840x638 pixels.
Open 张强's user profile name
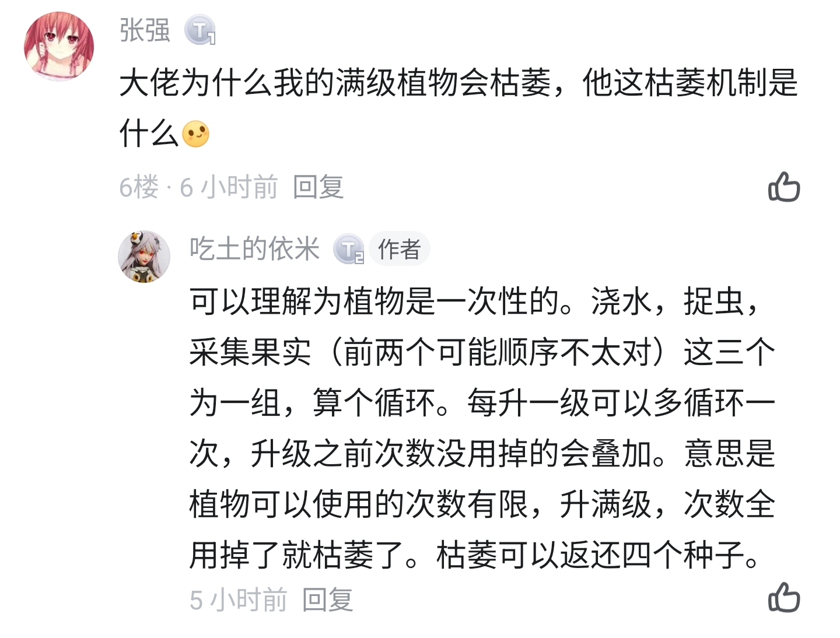(145, 30)
